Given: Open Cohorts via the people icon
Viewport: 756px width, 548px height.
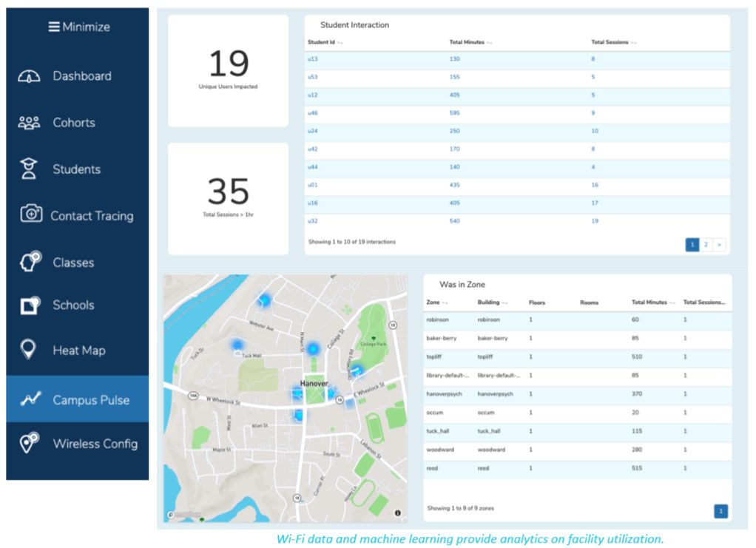Looking at the screenshot, I should point(29,123).
